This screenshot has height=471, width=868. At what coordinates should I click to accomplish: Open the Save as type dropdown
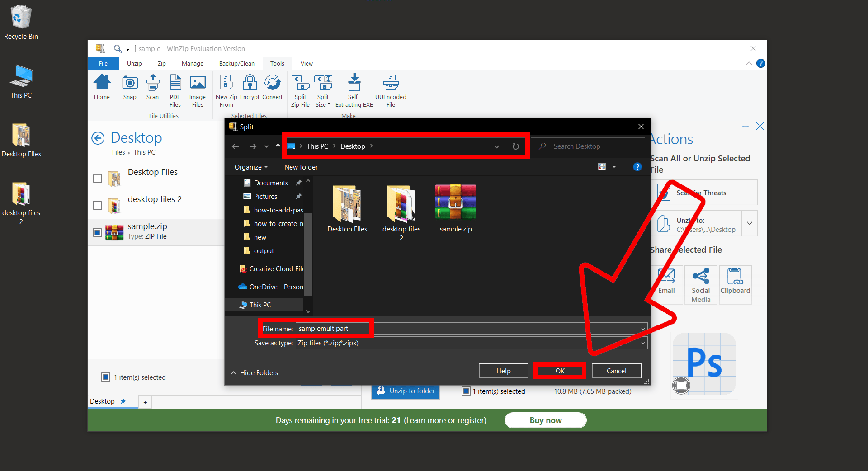(x=642, y=343)
